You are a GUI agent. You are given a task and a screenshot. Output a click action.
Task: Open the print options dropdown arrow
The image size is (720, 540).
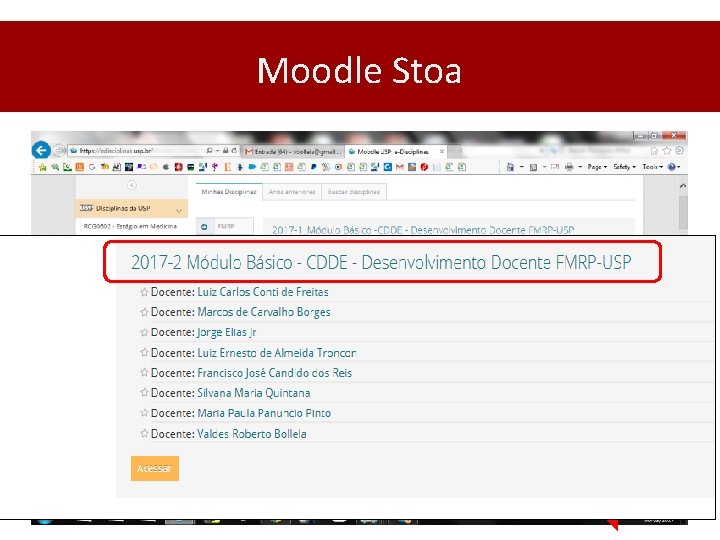pos(580,167)
